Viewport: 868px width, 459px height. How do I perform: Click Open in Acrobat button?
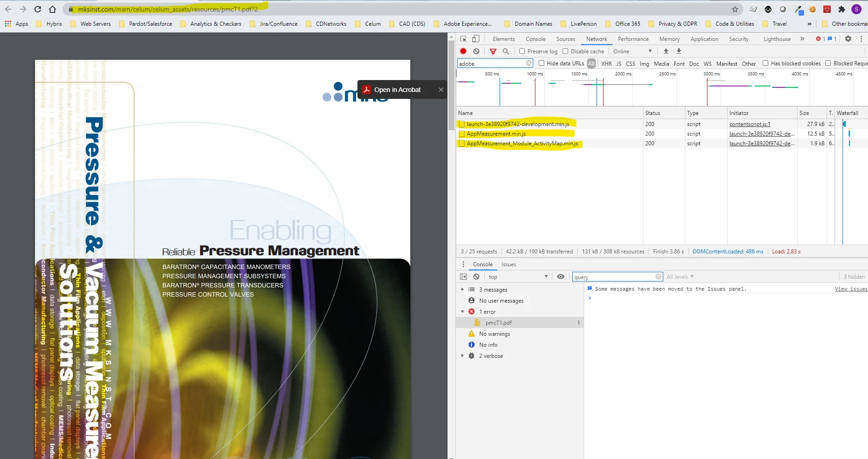(392, 90)
